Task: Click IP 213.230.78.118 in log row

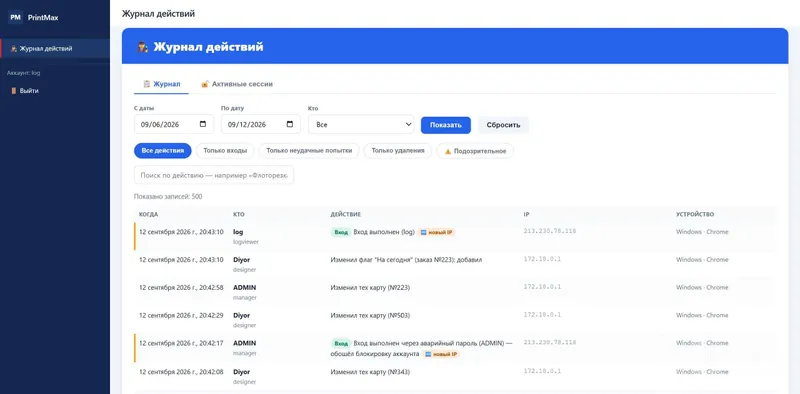Action: pos(549,231)
